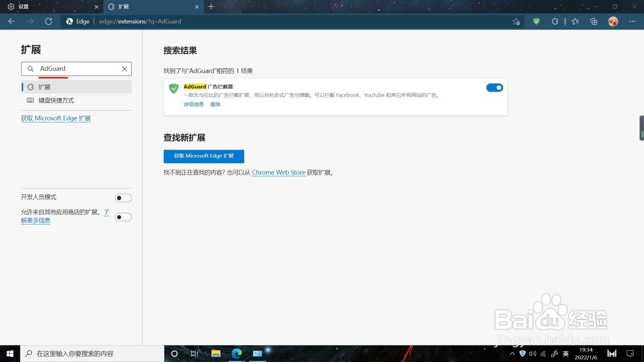Image resolution: width=644 pixels, height=362 pixels.
Task: Click the blue 获取 Microsoft Edge 扩展 button
Action: 204,156
